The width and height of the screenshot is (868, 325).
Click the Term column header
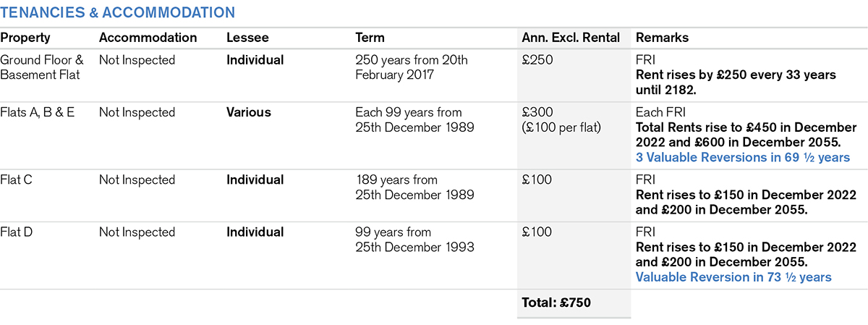370,38
